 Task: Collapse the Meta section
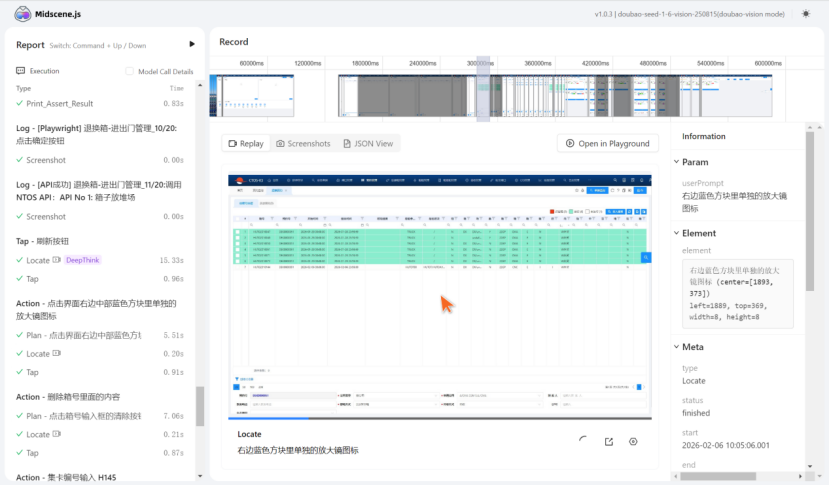pyautogui.click(x=676, y=347)
